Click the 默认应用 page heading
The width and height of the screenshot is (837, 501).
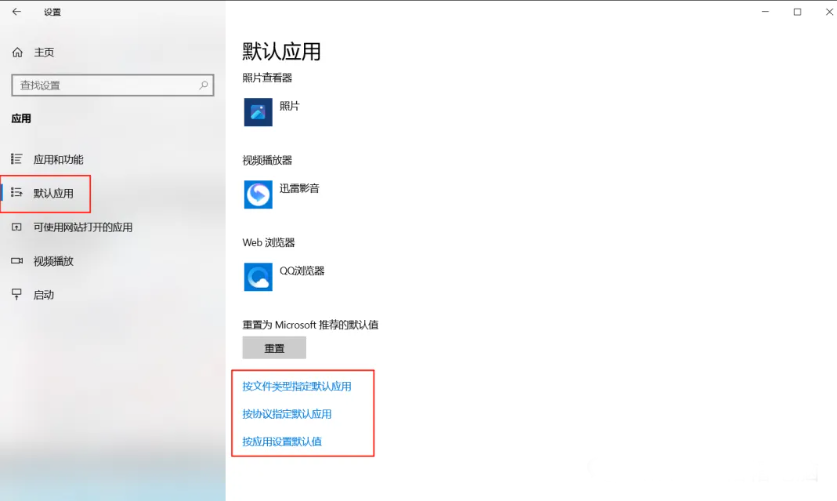coord(282,52)
